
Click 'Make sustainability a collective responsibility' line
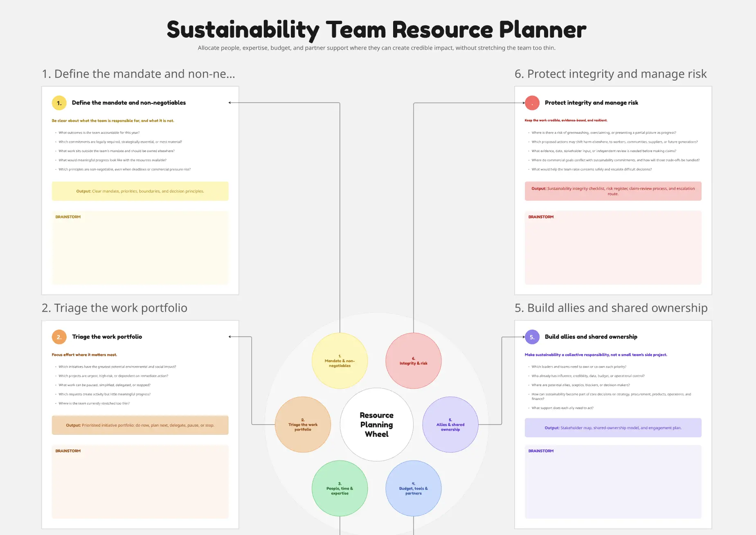pyautogui.click(x=596, y=355)
